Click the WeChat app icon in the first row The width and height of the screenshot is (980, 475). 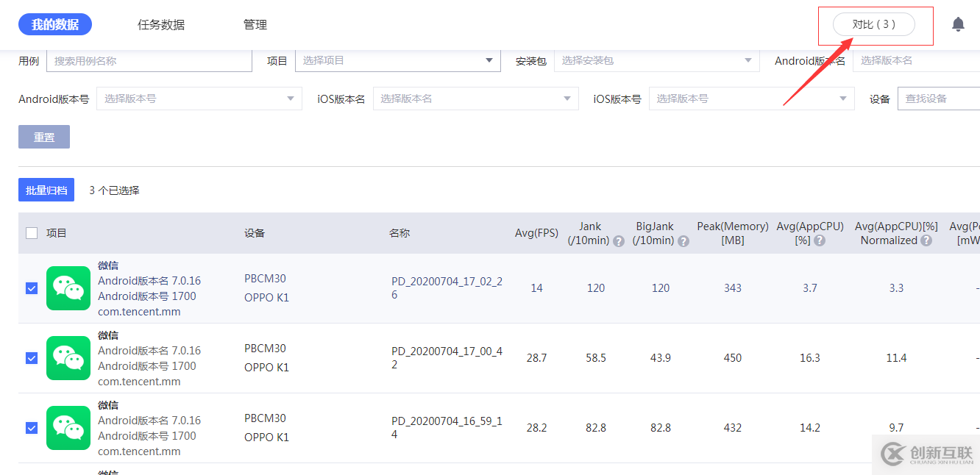coord(68,287)
